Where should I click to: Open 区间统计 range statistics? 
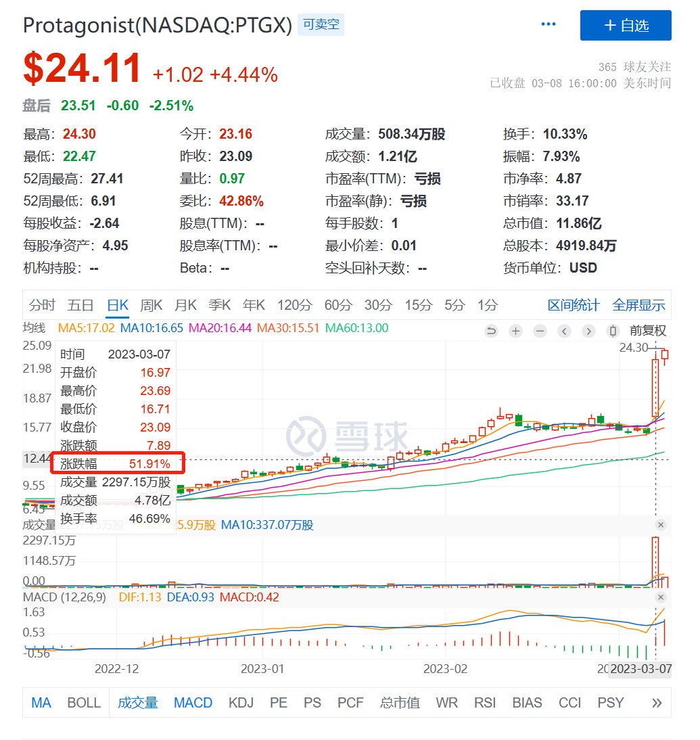point(574,305)
